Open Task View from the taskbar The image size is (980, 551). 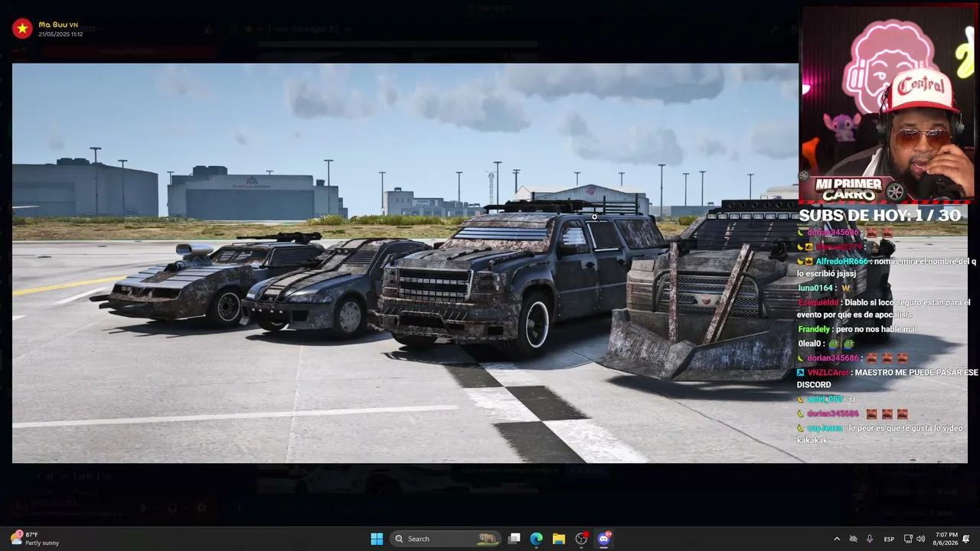pos(514,539)
